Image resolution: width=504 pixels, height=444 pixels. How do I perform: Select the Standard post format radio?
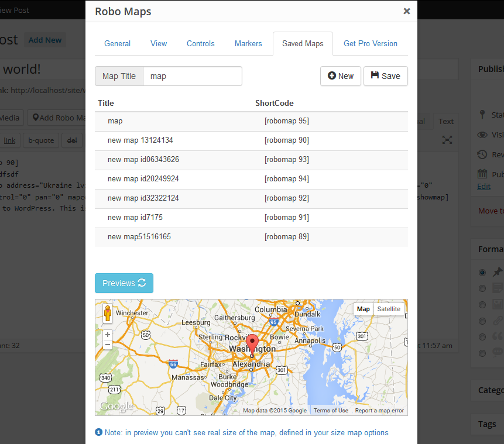click(482, 273)
